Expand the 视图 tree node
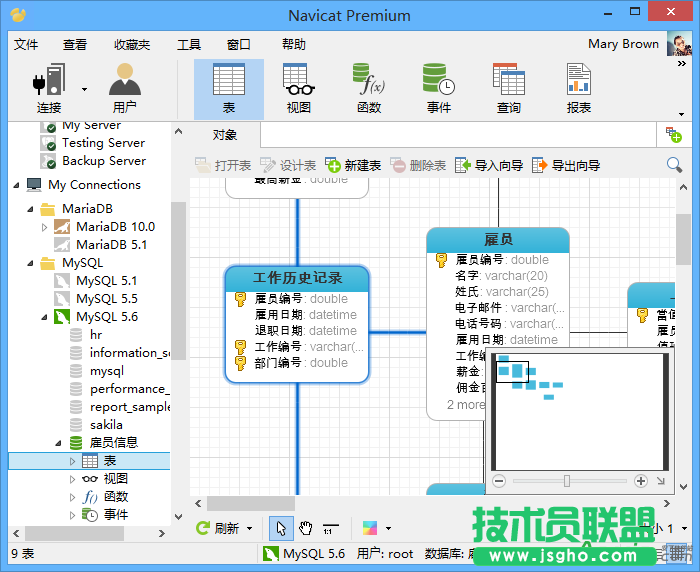Viewport: 700px width, 572px height. 72,479
